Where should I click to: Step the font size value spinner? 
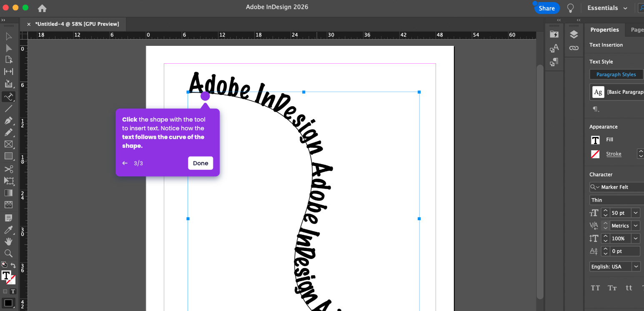pyautogui.click(x=605, y=213)
